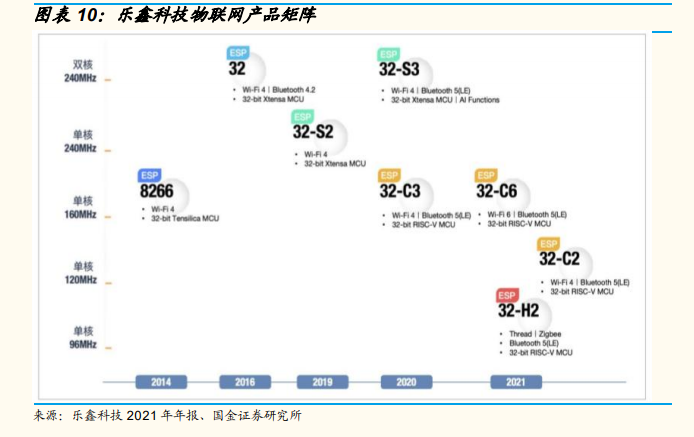The width and height of the screenshot is (694, 437).
Task: Click the green ESP badge above 32-S2
Action: pyautogui.click(x=303, y=117)
